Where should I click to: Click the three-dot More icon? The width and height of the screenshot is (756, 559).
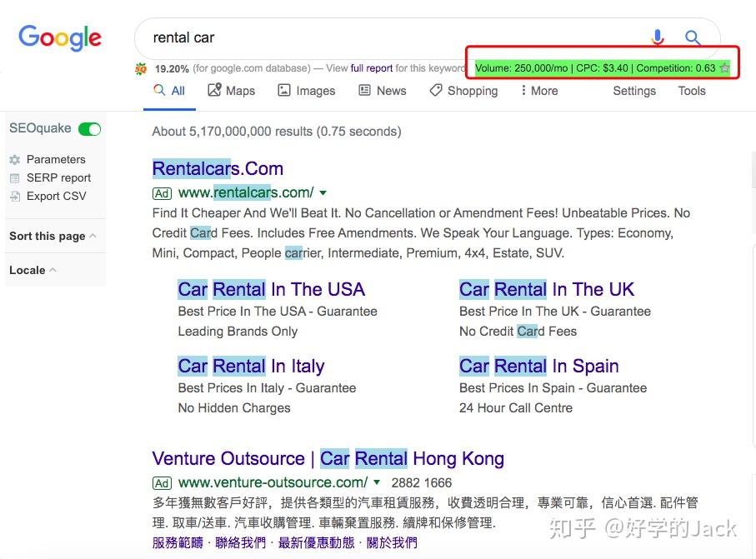pyautogui.click(x=523, y=90)
